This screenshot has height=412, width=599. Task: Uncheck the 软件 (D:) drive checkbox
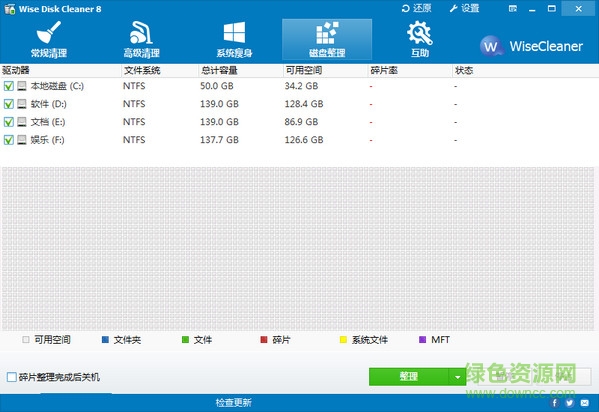[x=8, y=104]
